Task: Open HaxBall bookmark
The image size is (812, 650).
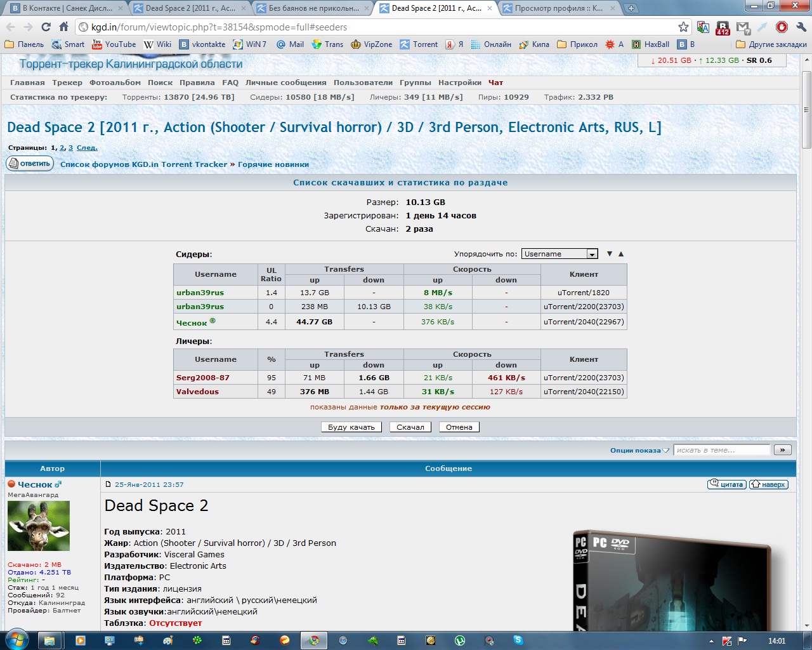Action: point(650,44)
